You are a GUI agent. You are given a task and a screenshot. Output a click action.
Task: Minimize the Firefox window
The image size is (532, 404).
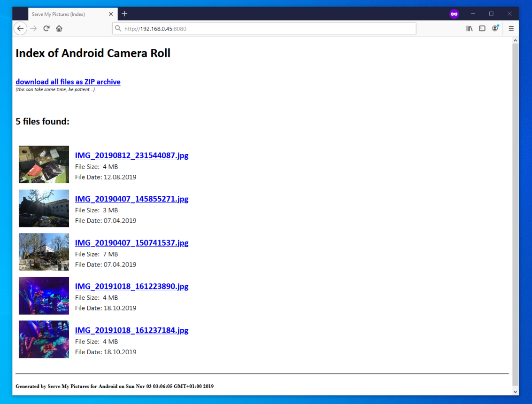(x=473, y=14)
